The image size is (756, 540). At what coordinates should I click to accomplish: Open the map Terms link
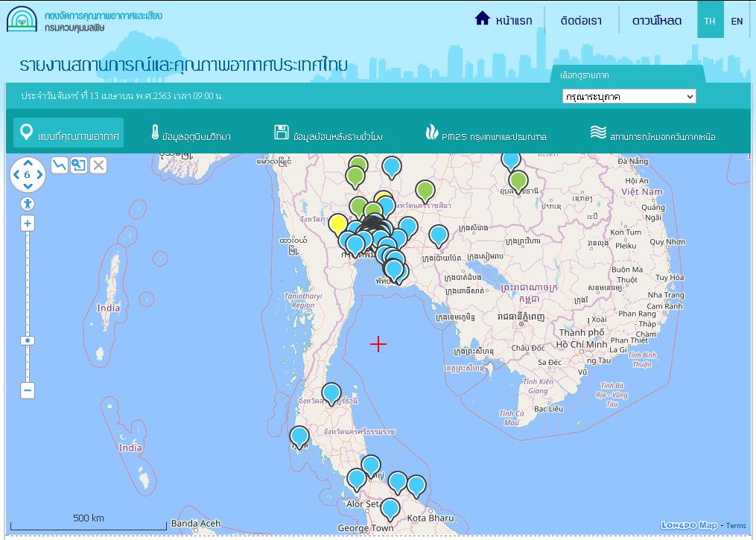tap(736, 526)
